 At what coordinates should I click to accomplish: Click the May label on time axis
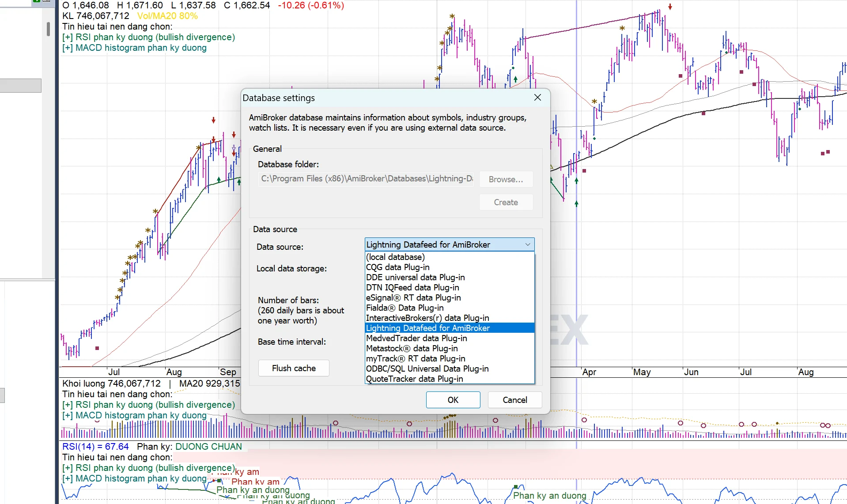(x=642, y=372)
